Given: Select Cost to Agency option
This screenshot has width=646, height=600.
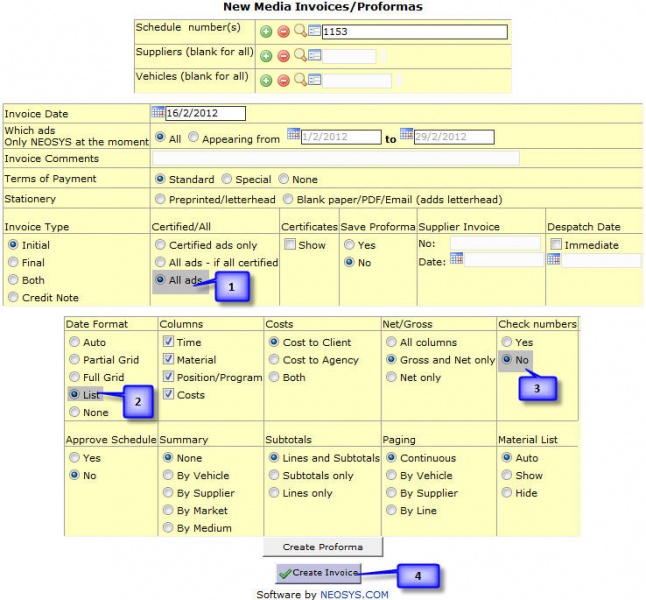Looking at the screenshot, I should pyautogui.click(x=274, y=359).
